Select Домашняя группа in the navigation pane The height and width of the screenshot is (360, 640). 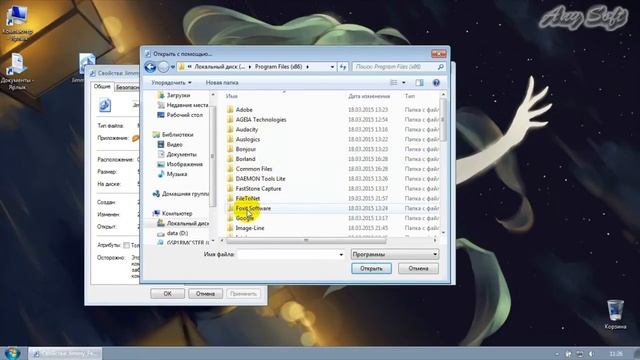180,194
